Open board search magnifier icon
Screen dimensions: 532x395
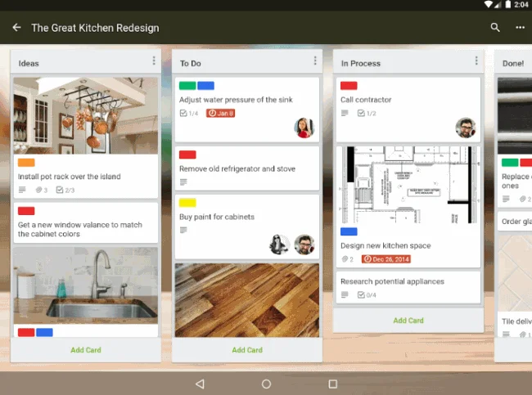tap(495, 28)
